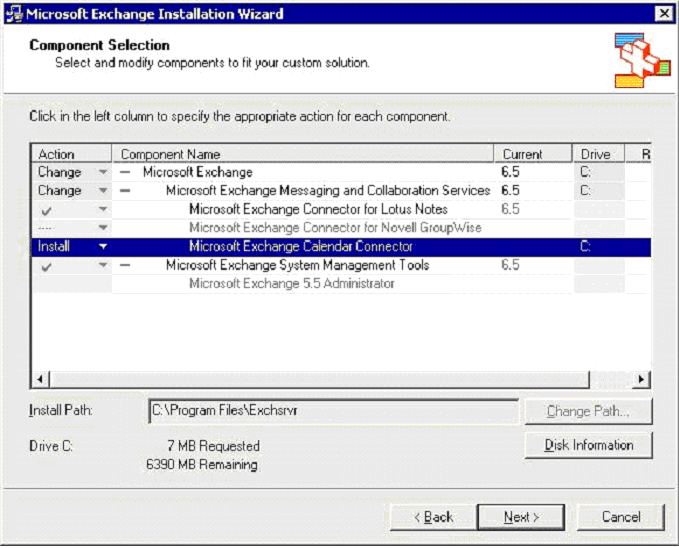The image size is (679, 548).
Task: Open Action dropdown for Lotus Notes connector
Action: pyautogui.click(x=101, y=209)
